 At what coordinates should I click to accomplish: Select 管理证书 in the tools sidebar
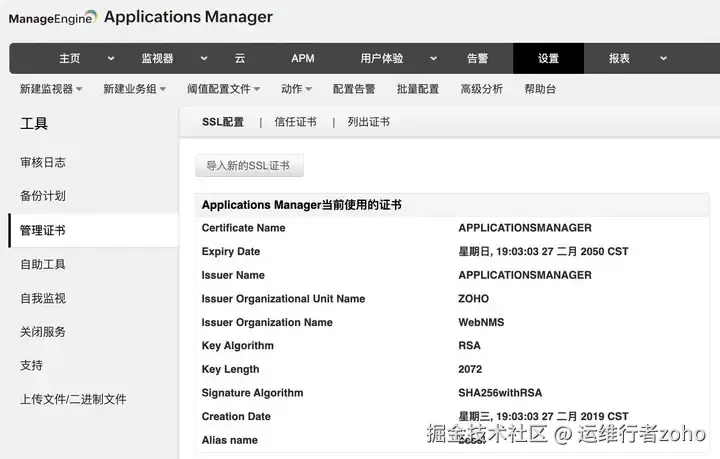93,230
